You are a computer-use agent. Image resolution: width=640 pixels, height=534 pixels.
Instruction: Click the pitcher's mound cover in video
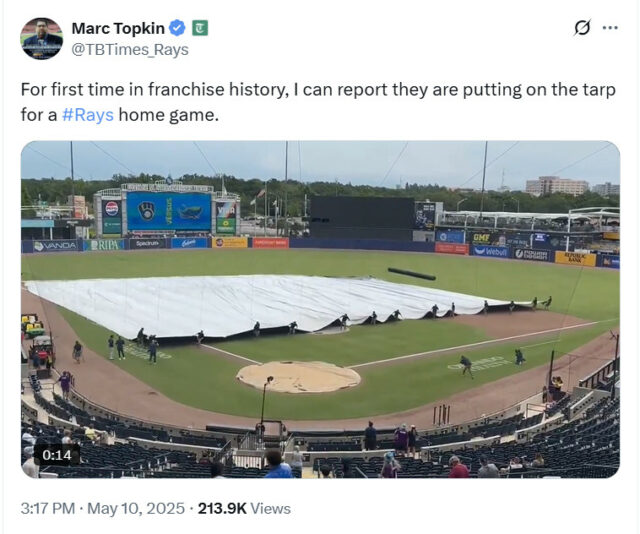[x=299, y=377]
